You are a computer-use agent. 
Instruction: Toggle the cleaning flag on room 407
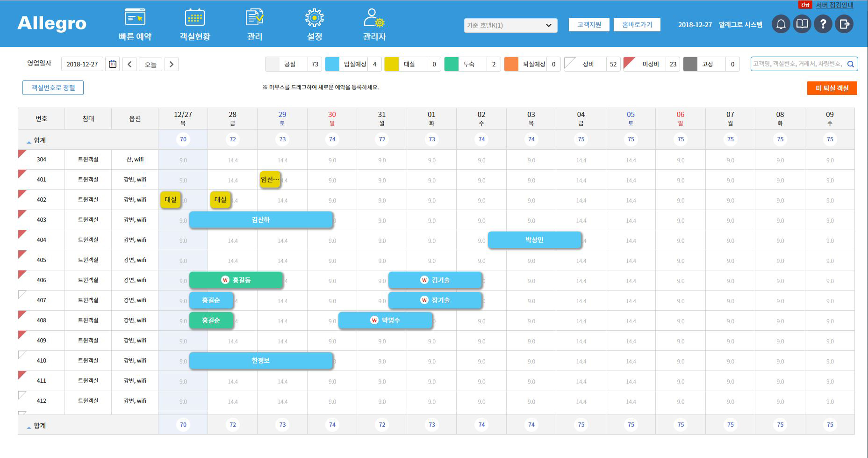click(22, 294)
